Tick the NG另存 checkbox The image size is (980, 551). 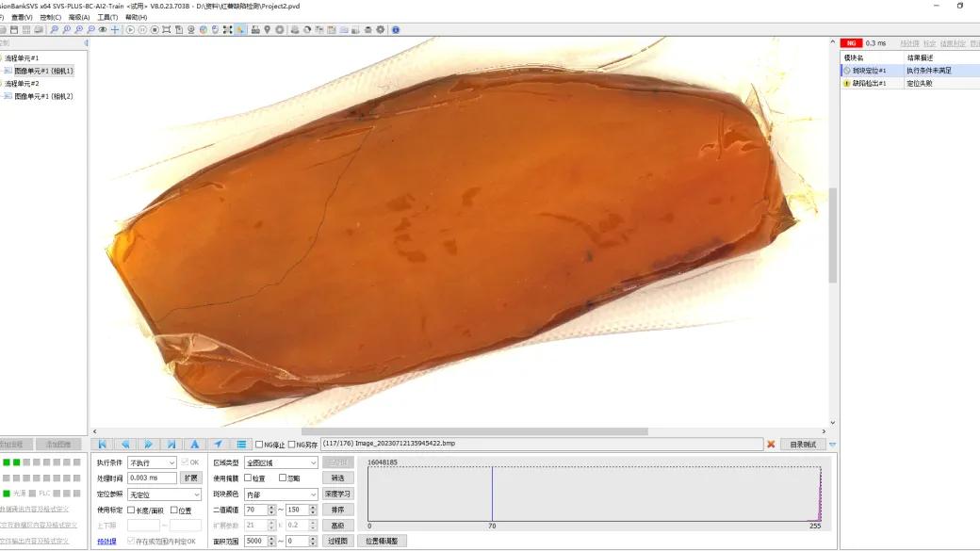(291, 445)
